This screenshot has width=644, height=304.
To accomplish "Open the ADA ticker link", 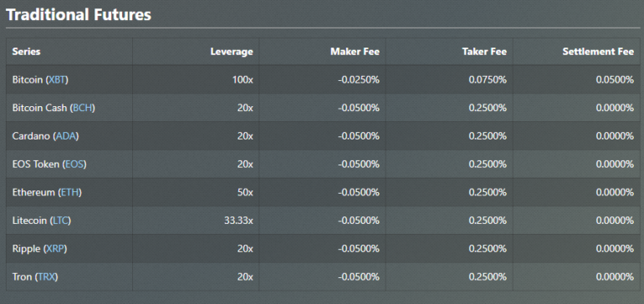I will [x=66, y=136].
